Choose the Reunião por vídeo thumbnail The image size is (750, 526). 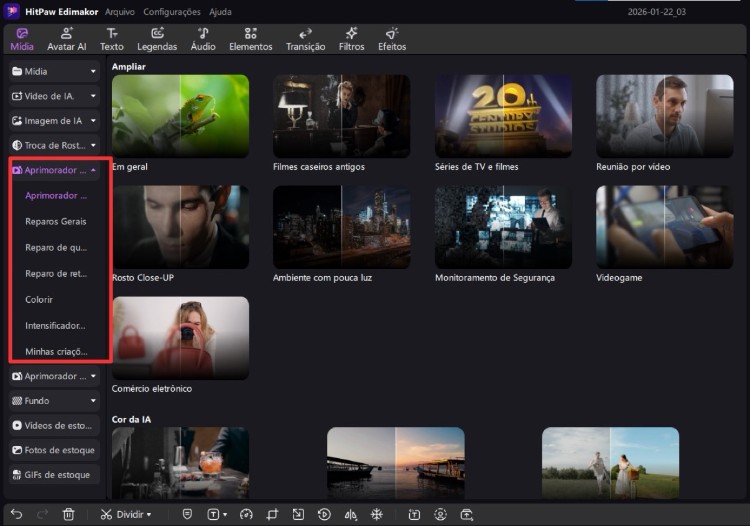pyautogui.click(x=664, y=116)
